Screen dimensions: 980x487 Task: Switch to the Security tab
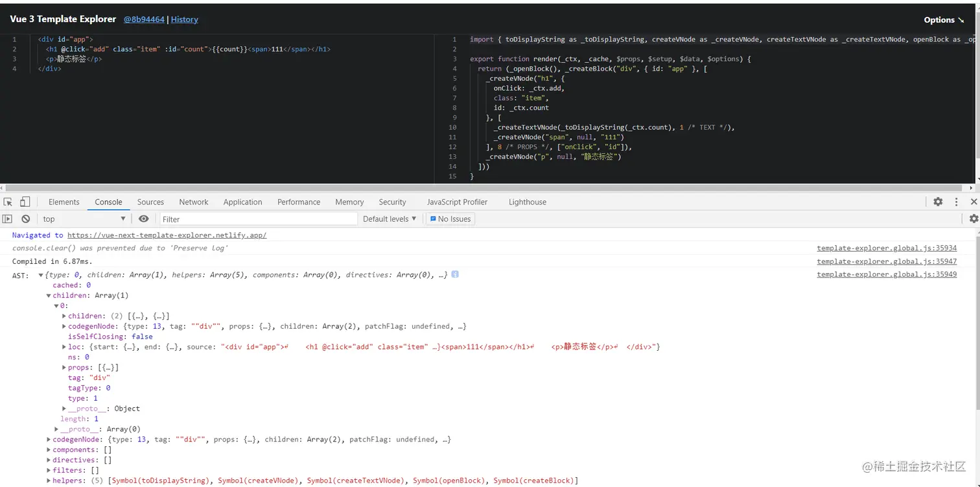[392, 202]
